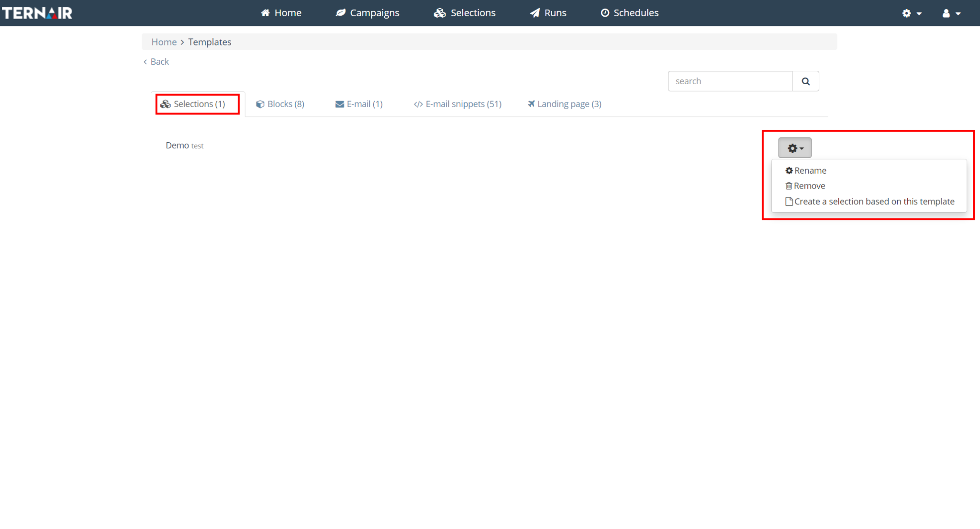Create a selection based on this template
The image size is (980, 529).
869,202
